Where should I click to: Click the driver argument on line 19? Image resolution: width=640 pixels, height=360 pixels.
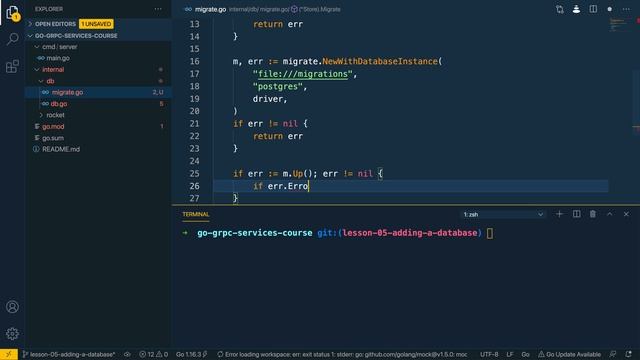(x=267, y=99)
